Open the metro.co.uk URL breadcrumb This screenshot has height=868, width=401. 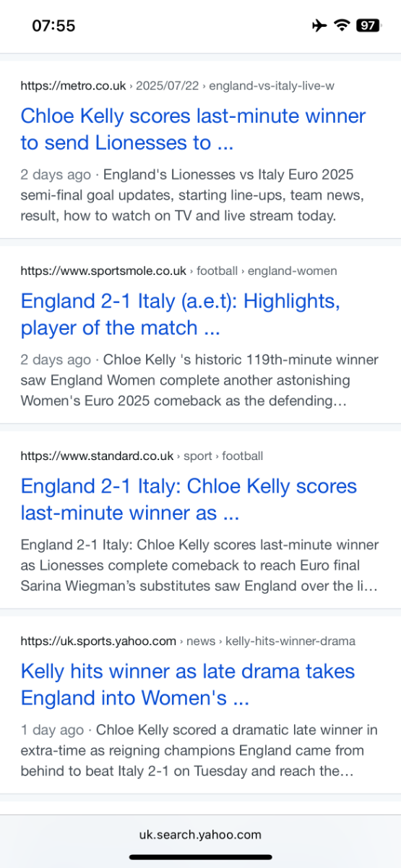pyautogui.click(x=177, y=86)
